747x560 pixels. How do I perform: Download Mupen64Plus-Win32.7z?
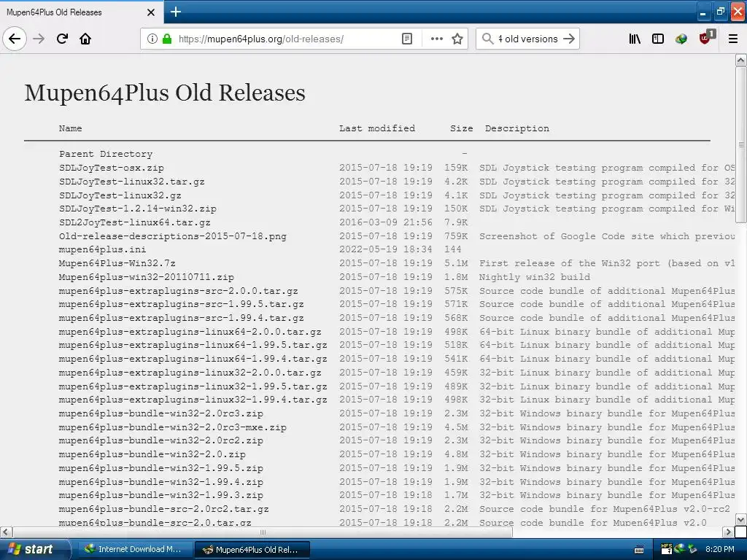[117, 262]
